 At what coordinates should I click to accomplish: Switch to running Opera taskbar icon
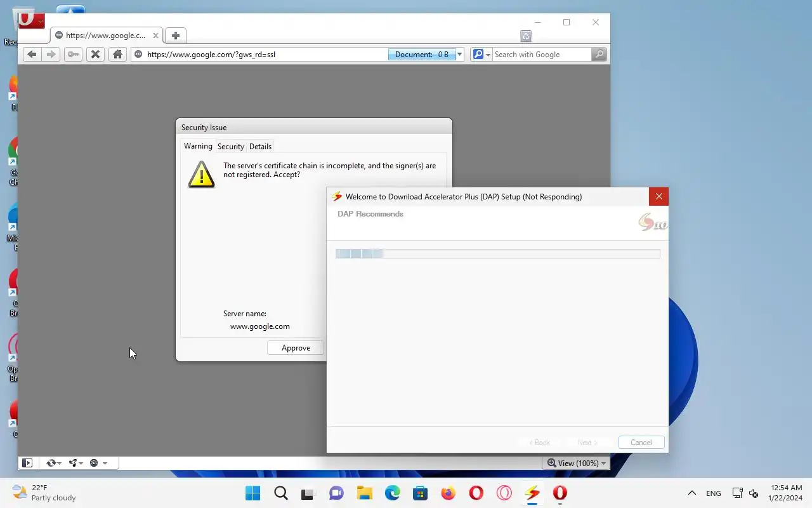click(560, 493)
